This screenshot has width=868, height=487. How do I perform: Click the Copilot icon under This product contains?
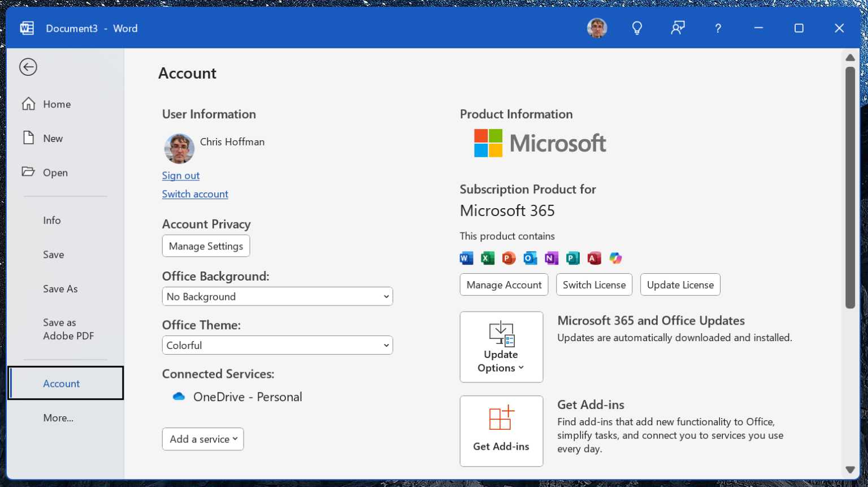tap(615, 258)
